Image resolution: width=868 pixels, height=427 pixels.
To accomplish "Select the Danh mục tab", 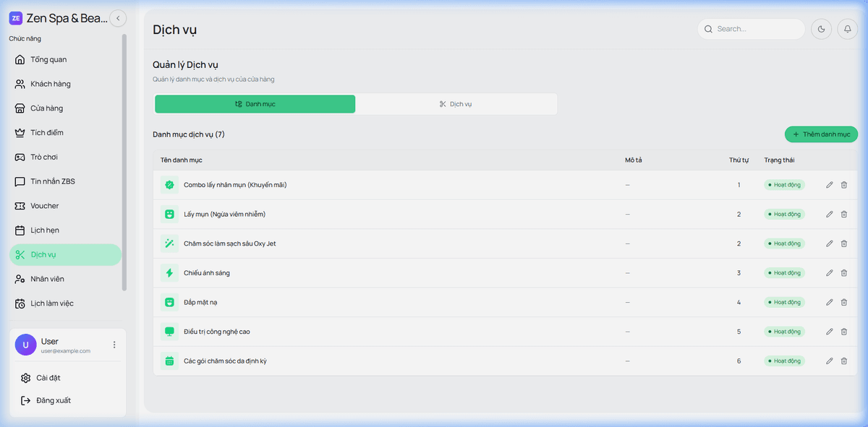I will pos(255,104).
